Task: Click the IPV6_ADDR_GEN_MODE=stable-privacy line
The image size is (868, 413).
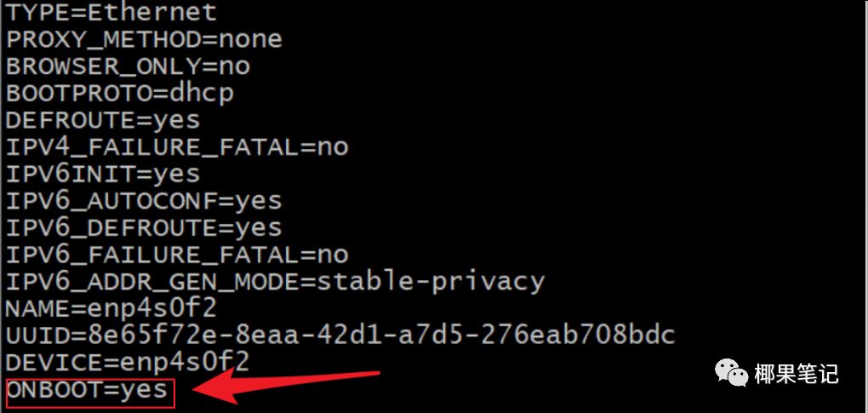Action: pos(275,282)
